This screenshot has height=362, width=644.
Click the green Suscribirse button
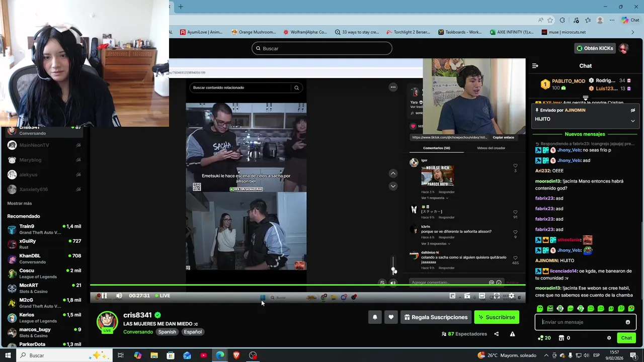(x=497, y=317)
